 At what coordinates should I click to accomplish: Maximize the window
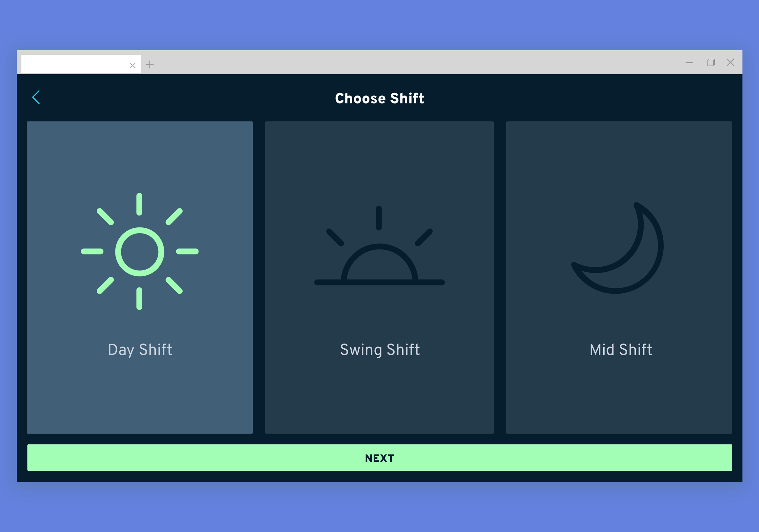[711, 63]
